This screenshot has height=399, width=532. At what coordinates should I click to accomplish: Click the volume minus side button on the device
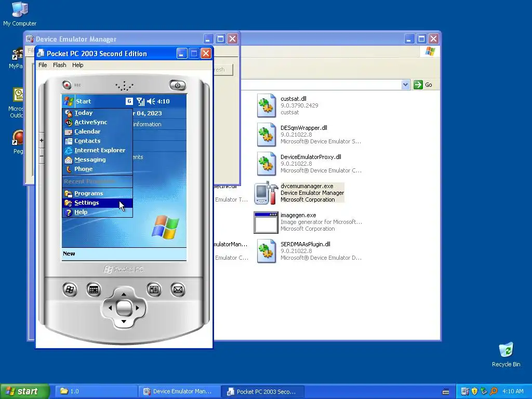click(42, 156)
